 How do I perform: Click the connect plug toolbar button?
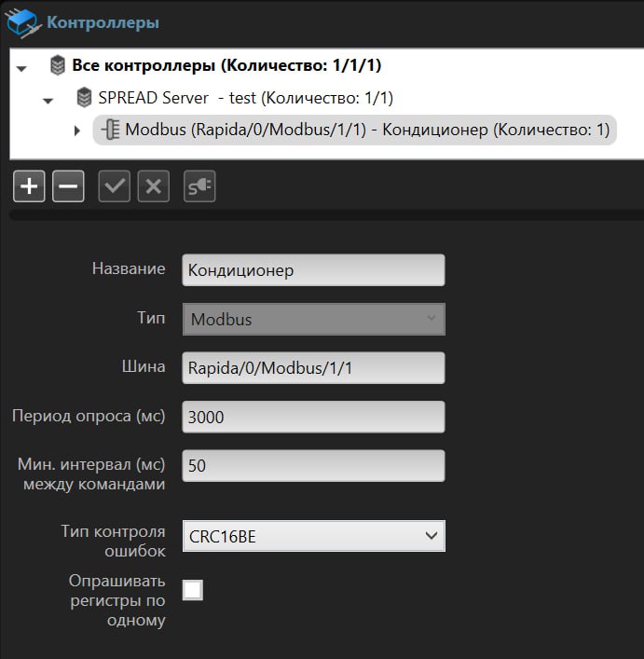pos(199,186)
